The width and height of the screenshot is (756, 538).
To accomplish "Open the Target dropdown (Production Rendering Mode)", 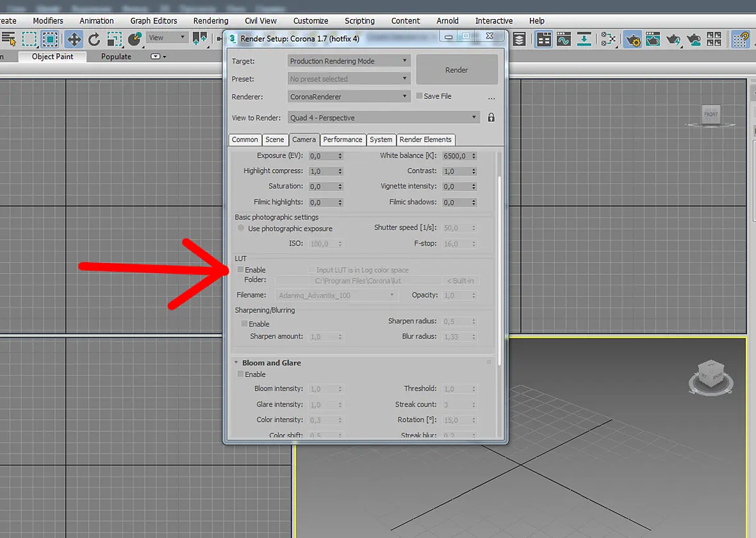I will pos(349,61).
